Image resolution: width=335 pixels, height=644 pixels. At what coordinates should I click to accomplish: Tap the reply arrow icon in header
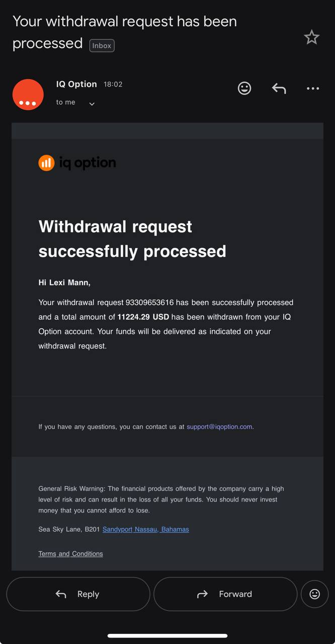279,89
